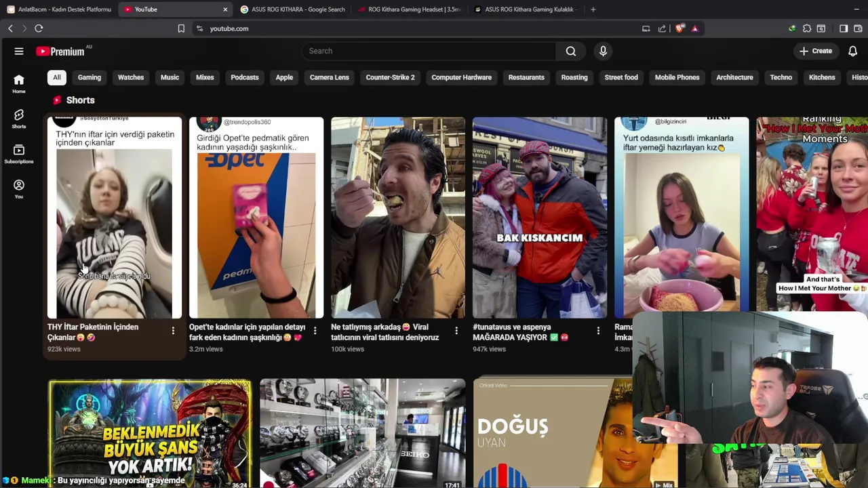Toggle the browser sidebar panel icon
This screenshot has width=868, height=488.
(x=844, y=28)
